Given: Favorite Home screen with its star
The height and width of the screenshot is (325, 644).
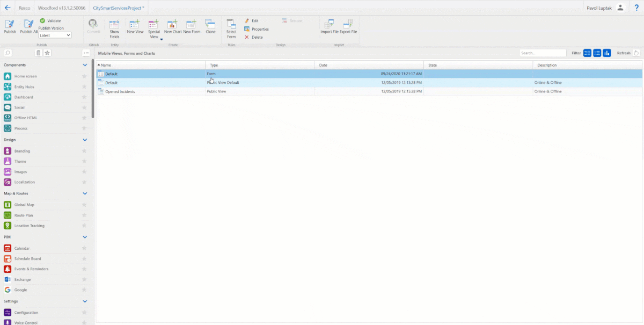Looking at the screenshot, I should click(x=84, y=76).
